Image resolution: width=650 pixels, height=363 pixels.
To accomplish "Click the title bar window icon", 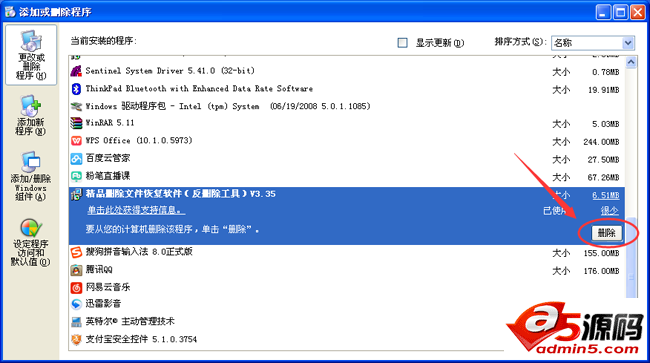I will [x=10, y=12].
